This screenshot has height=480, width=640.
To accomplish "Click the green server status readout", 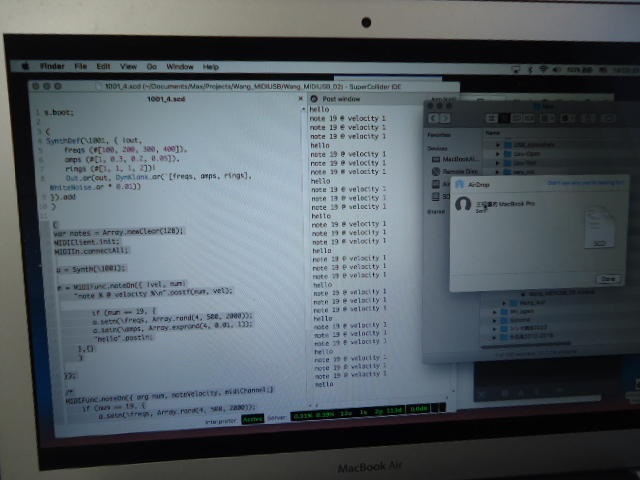I will 348,412.
